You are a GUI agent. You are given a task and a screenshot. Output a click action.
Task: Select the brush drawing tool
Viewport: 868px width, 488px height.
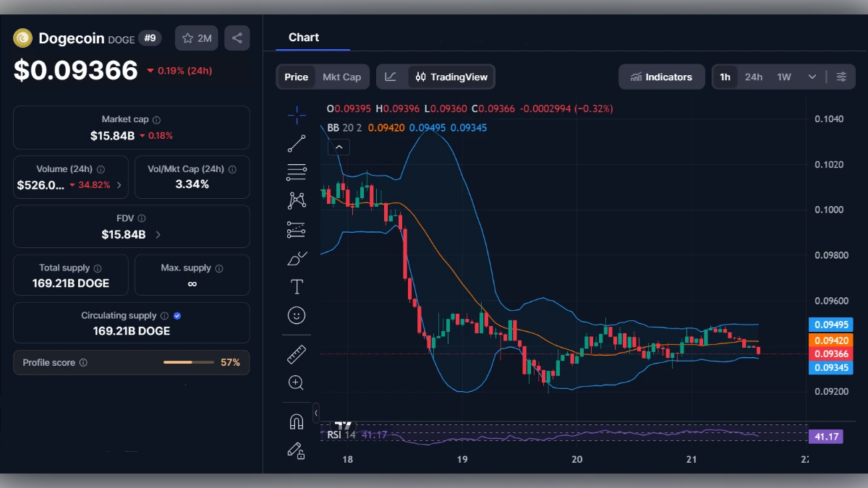(x=297, y=258)
